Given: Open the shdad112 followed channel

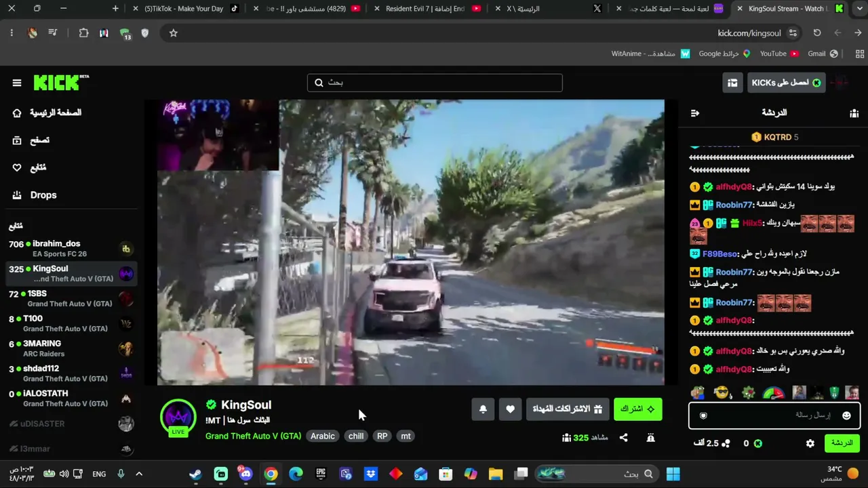Looking at the screenshot, I should point(71,373).
